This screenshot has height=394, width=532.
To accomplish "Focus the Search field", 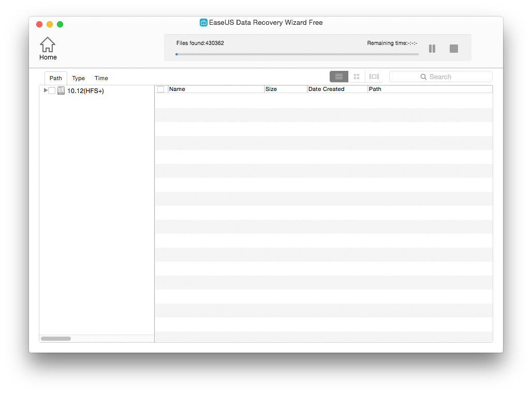I will pos(441,77).
